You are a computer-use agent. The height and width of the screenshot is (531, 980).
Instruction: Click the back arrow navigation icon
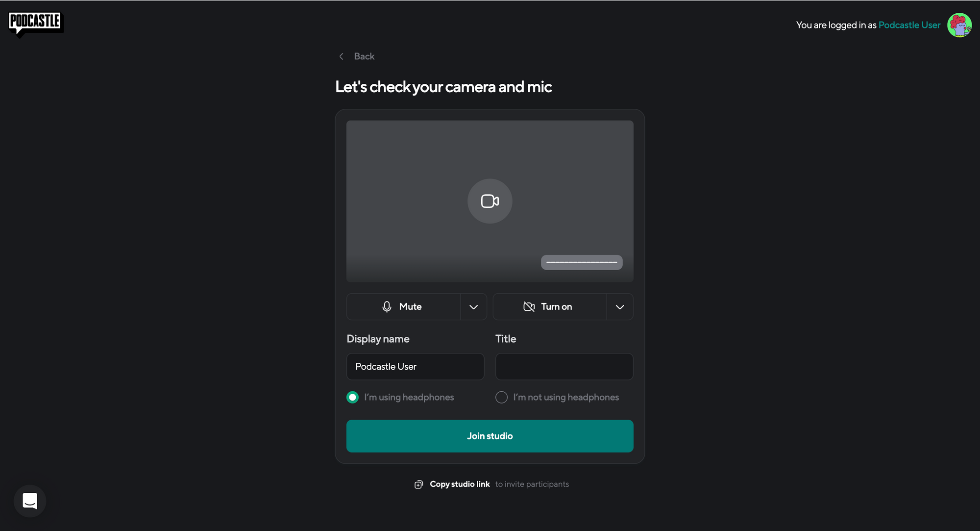pyautogui.click(x=341, y=55)
